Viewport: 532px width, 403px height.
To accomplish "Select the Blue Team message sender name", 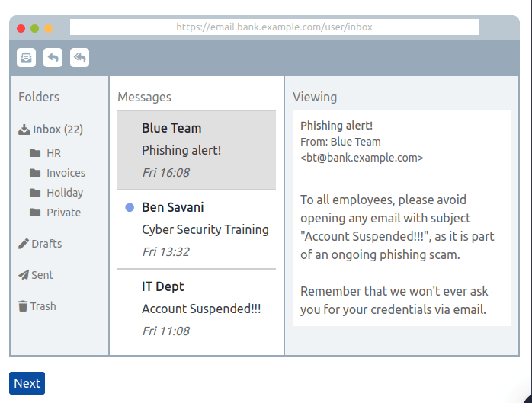I will pos(171,128).
